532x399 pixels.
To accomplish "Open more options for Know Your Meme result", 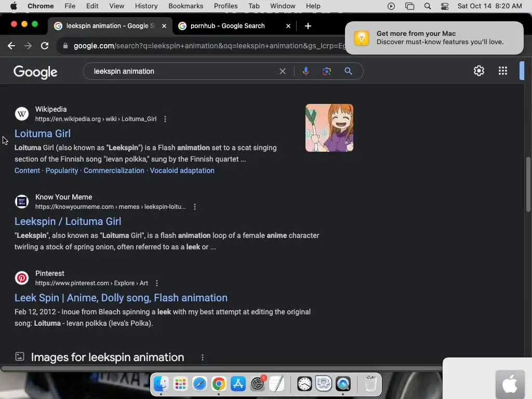I will 195,207.
